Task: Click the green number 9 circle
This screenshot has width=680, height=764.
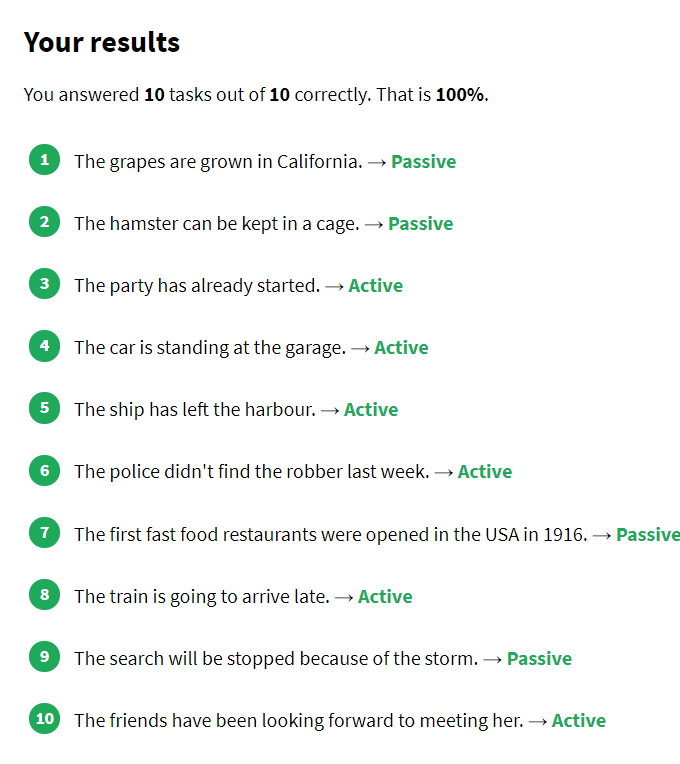Action: pos(44,657)
